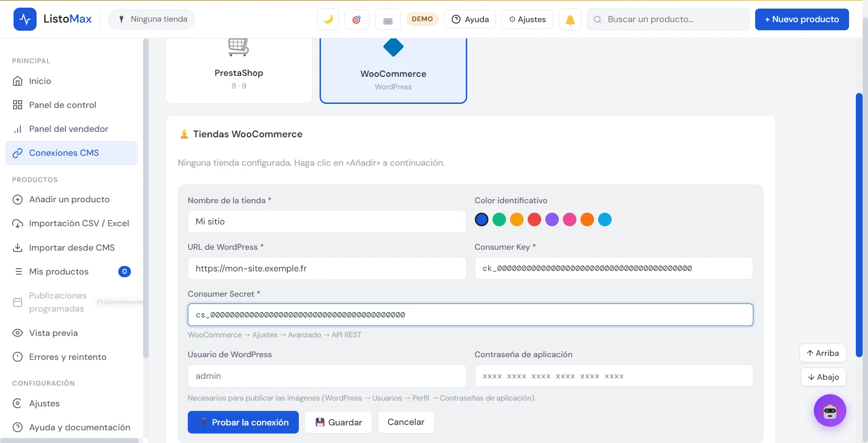Pick the amber identification color
Viewport: 868px width, 443px height.
(x=517, y=219)
